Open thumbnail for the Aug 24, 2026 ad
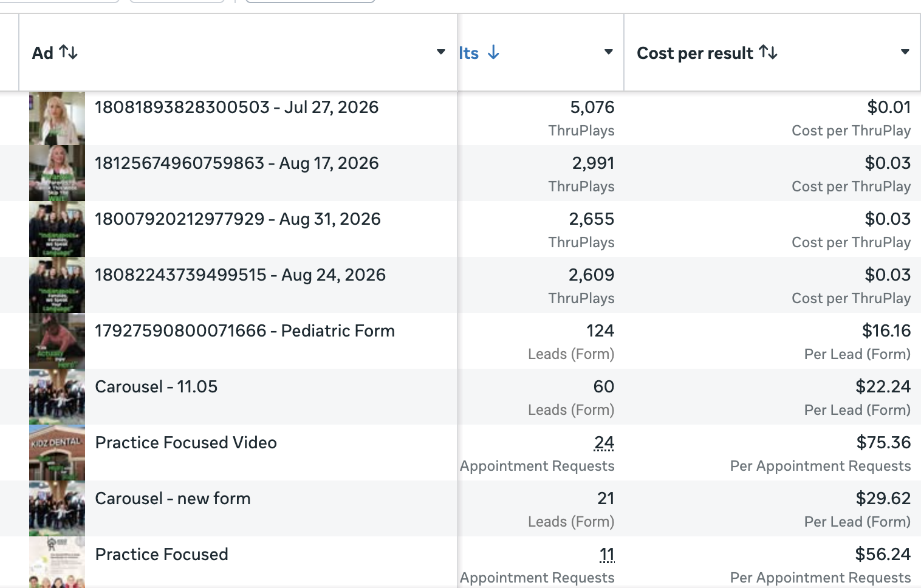 (x=57, y=285)
